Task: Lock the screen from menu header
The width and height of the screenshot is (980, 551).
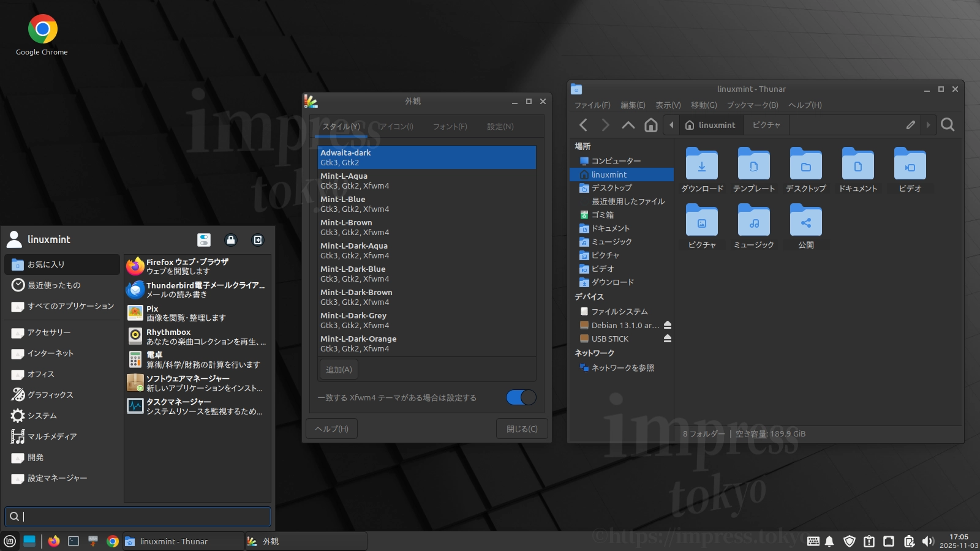Action: tap(231, 240)
